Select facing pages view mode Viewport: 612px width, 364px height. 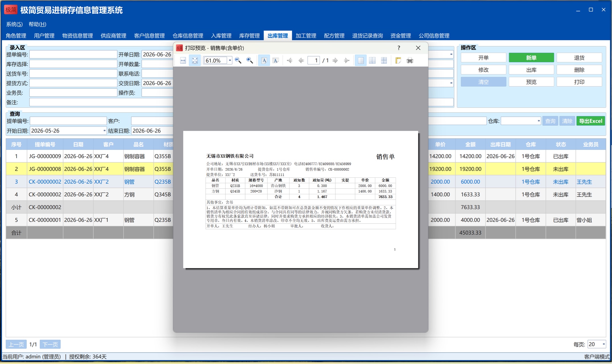pyautogui.click(x=372, y=61)
